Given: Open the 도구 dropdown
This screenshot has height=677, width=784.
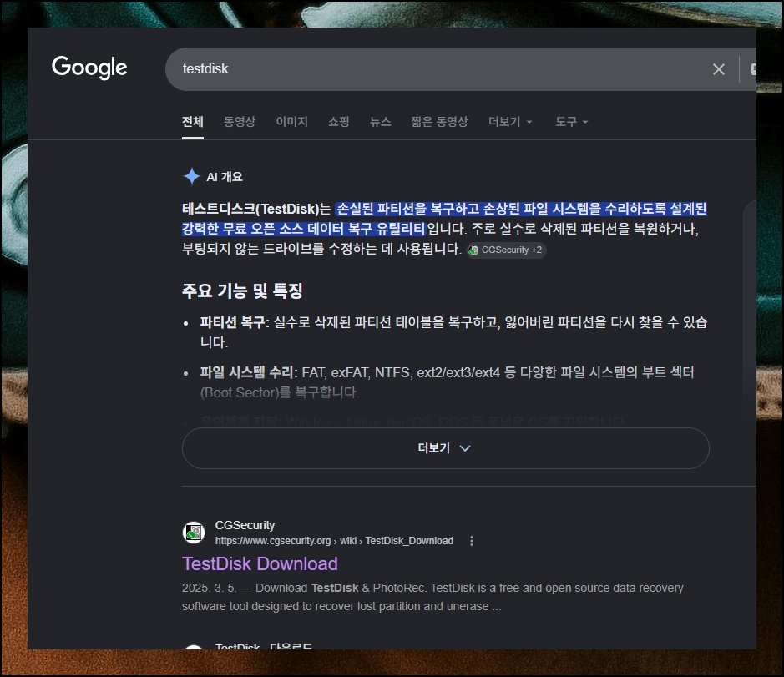Looking at the screenshot, I should (x=571, y=122).
